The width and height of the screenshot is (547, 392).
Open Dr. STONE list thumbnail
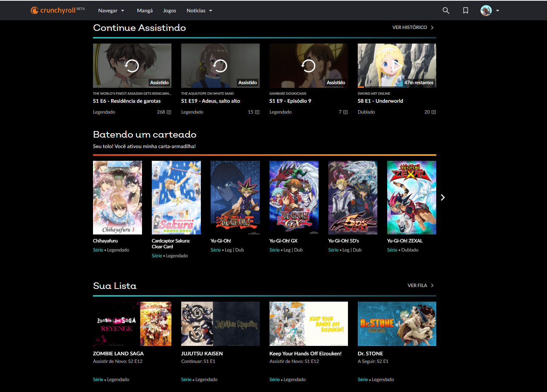click(x=397, y=324)
